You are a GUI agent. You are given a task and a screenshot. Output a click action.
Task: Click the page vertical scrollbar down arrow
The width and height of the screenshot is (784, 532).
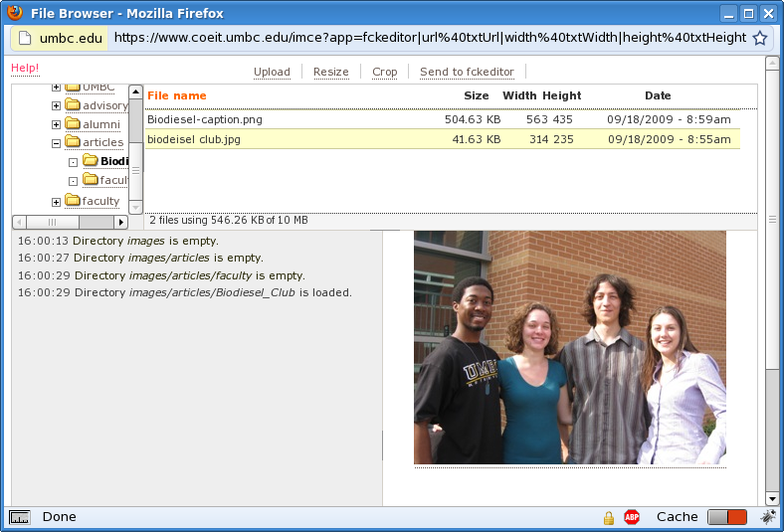click(x=772, y=498)
